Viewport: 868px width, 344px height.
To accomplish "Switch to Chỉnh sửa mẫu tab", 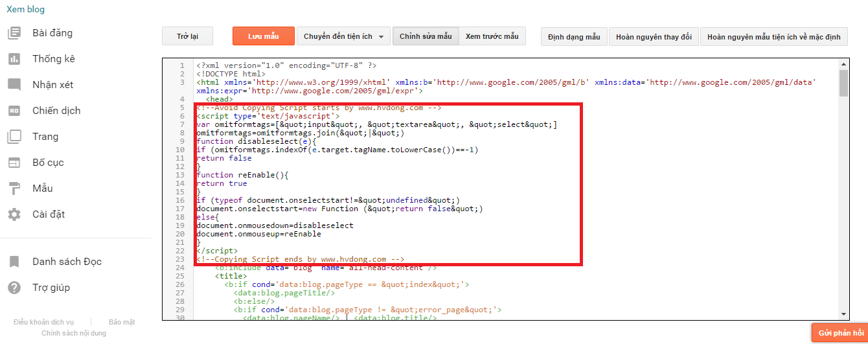I will pyautogui.click(x=426, y=36).
